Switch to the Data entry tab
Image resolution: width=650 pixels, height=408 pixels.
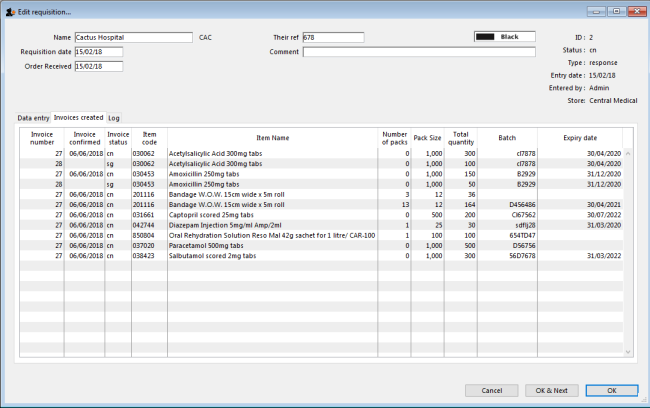click(x=34, y=117)
